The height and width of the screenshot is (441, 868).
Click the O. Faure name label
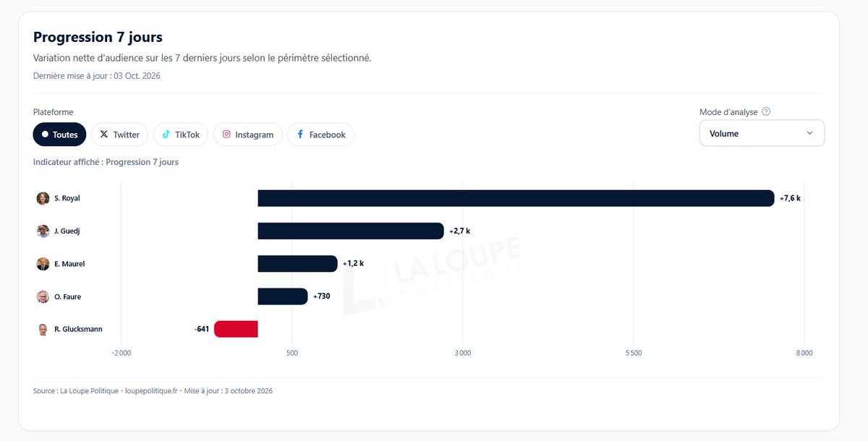[x=68, y=296]
